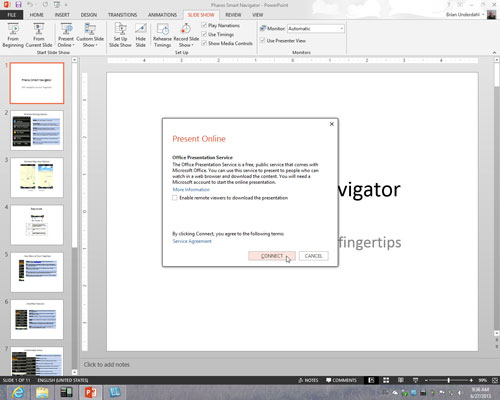Toggle COMMENTS pane in status bar
500x400 pixels.
coord(341,380)
